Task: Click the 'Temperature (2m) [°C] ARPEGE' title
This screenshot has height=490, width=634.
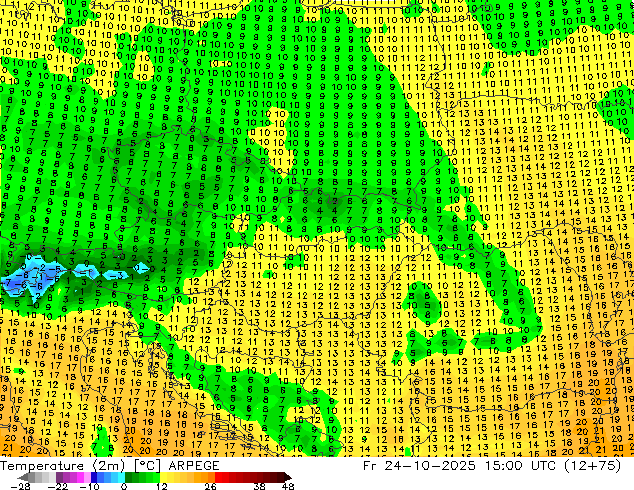Action: click(x=110, y=466)
